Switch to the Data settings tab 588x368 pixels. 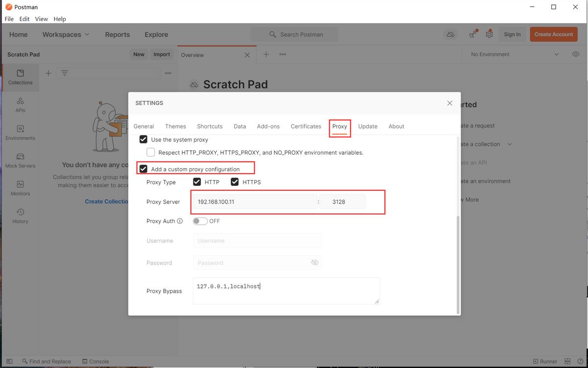[x=240, y=126]
